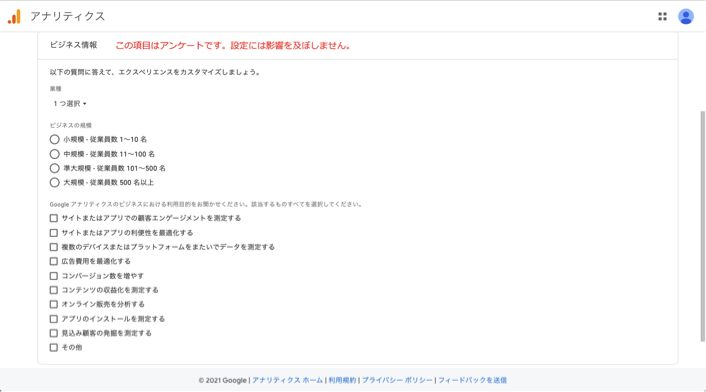The width and height of the screenshot is (706, 392).
Task: Tick the 見込み顧客の発掘を測定する checkbox
Action: pyautogui.click(x=54, y=333)
